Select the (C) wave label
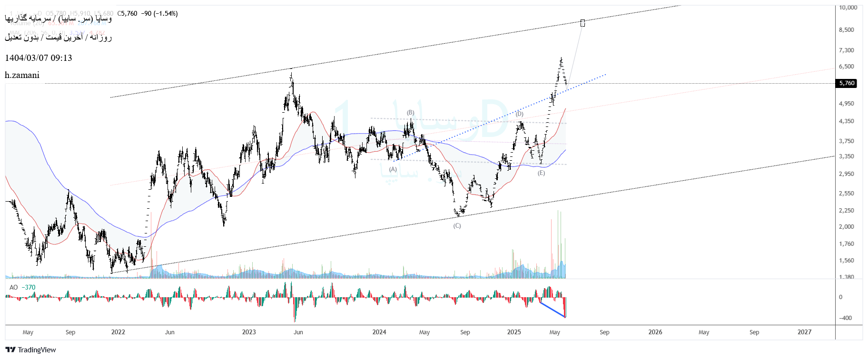Image resolution: width=868 pixels, height=359 pixels. coord(457,226)
